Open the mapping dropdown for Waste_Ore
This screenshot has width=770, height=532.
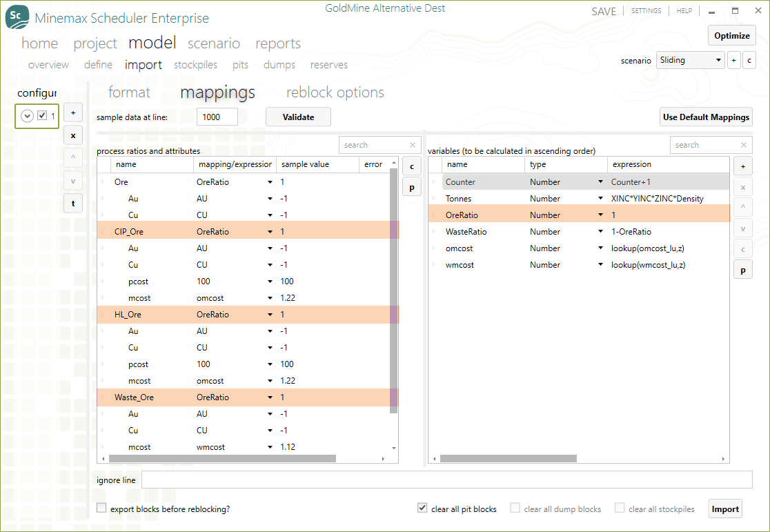point(270,397)
